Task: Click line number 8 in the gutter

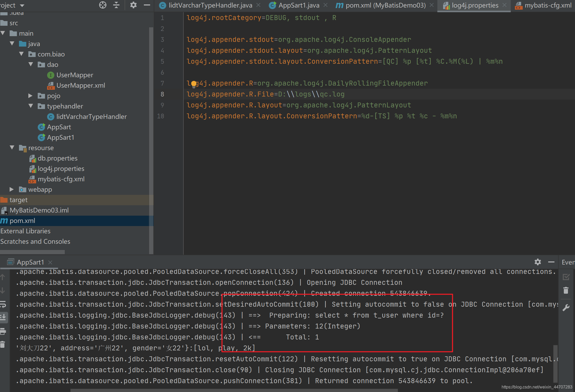Action: 162,94
